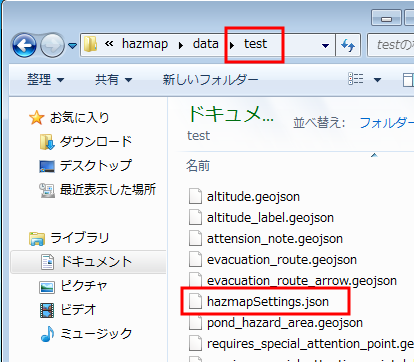
Task: Click the file icon of evacuation_route.geojson
Action: tap(195, 259)
